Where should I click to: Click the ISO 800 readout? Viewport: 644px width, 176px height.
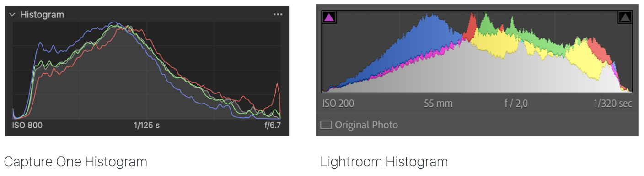(28, 125)
